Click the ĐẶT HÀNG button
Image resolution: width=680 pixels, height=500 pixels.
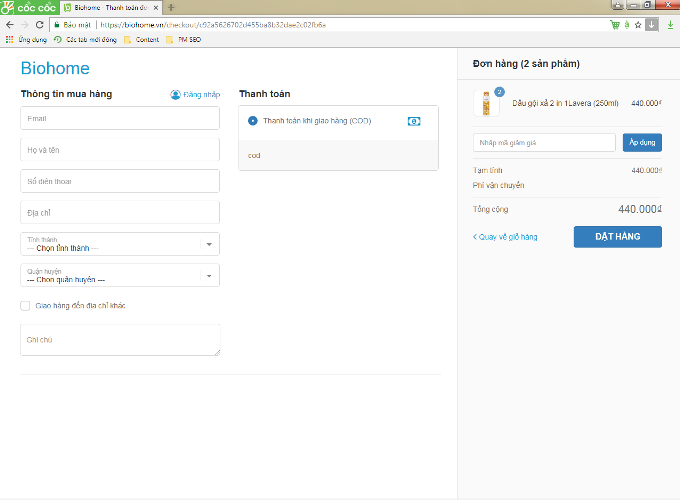point(617,237)
